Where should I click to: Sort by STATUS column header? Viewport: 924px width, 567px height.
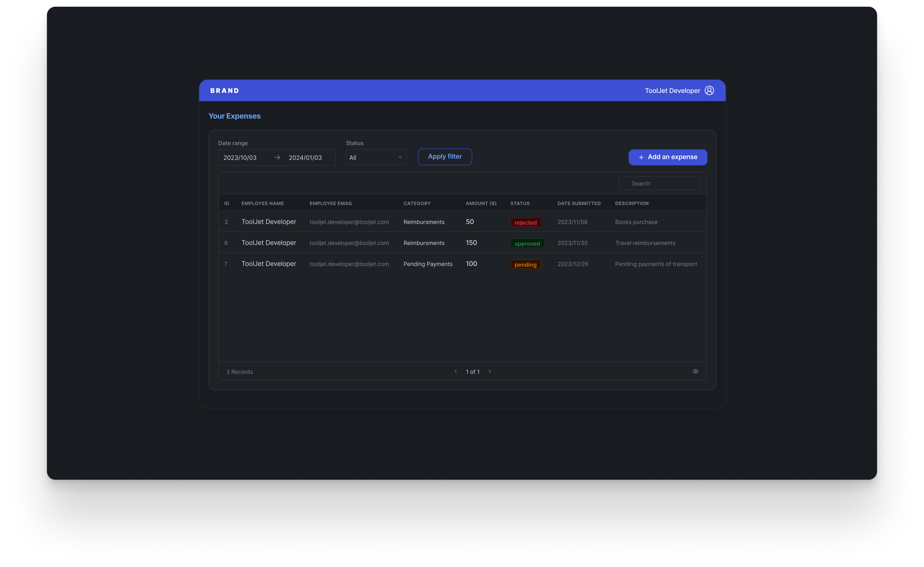(x=520, y=203)
